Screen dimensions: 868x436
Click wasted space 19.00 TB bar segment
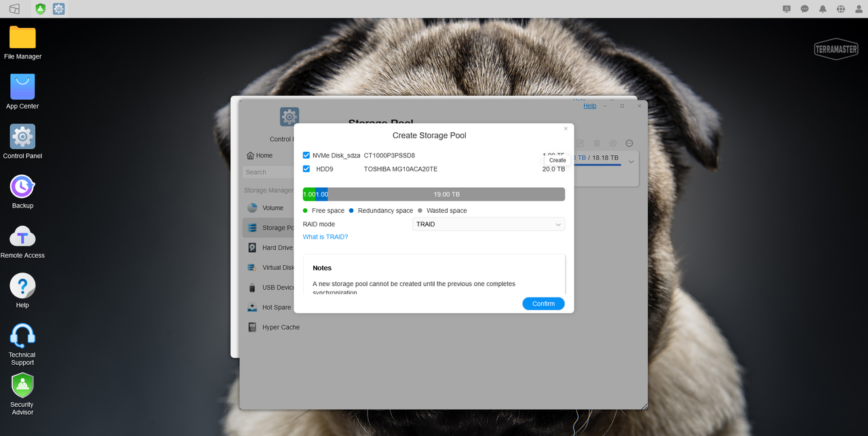(446, 194)
